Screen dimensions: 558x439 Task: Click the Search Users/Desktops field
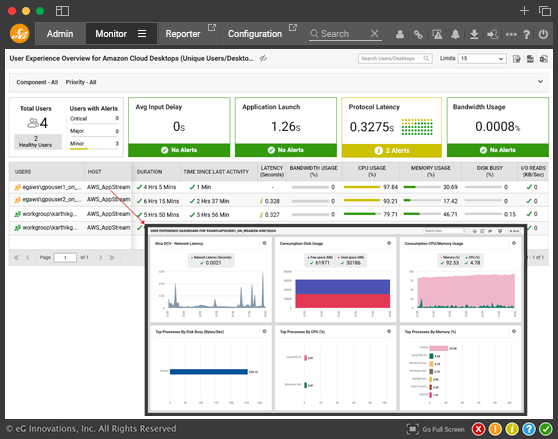[x=395, y=58]
